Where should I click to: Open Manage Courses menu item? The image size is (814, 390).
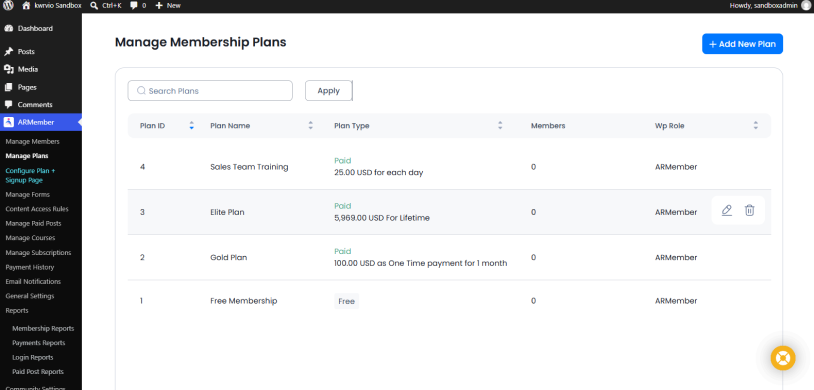(x=30, y=238)
